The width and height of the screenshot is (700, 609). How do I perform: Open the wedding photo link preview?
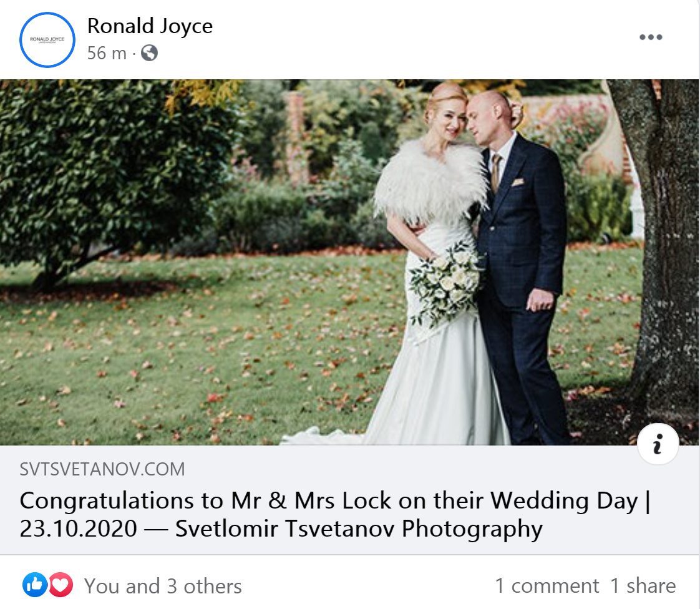click(349, 263)
